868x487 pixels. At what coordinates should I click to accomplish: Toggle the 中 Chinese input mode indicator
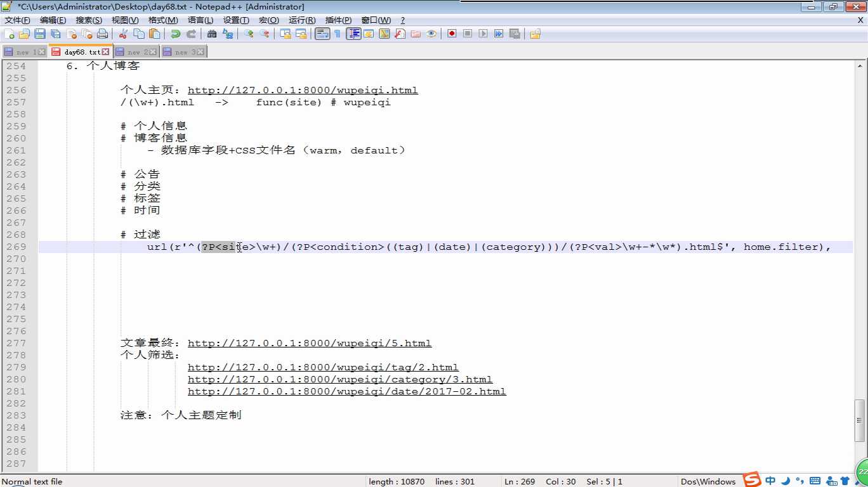(x=770, y=481)
